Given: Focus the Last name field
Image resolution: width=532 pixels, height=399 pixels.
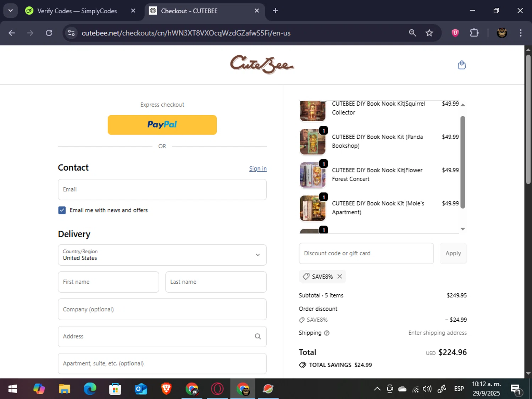Looking at the screenshot, I should [x=216, y=282].
